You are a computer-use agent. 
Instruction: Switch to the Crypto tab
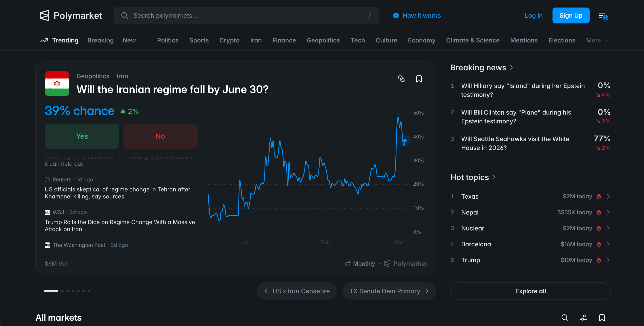tap(229, 40)
